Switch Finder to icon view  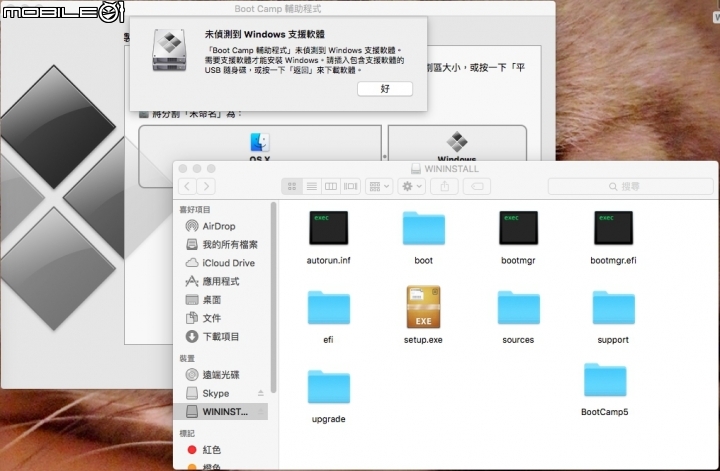point(292,186)
